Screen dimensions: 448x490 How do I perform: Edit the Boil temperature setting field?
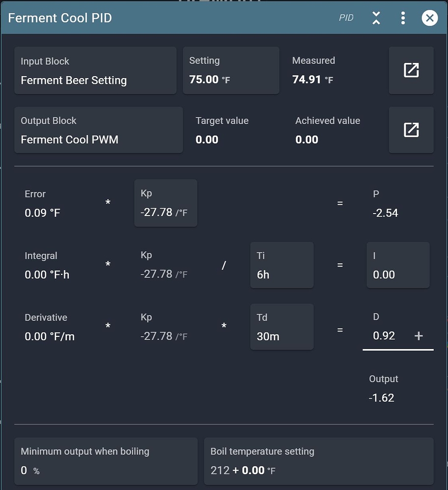[x=319, y=461]
